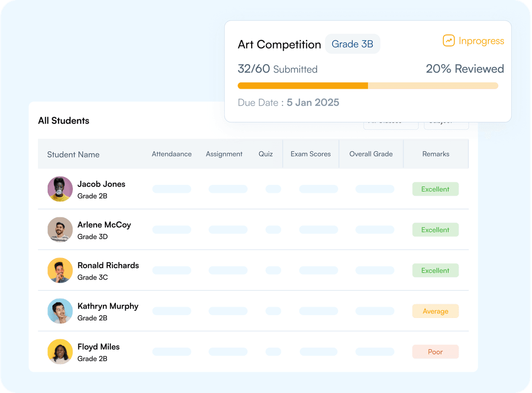Click Kathryn Murphy Average remark badge
The image size is (532, 393).
click(x=435, y=311)
